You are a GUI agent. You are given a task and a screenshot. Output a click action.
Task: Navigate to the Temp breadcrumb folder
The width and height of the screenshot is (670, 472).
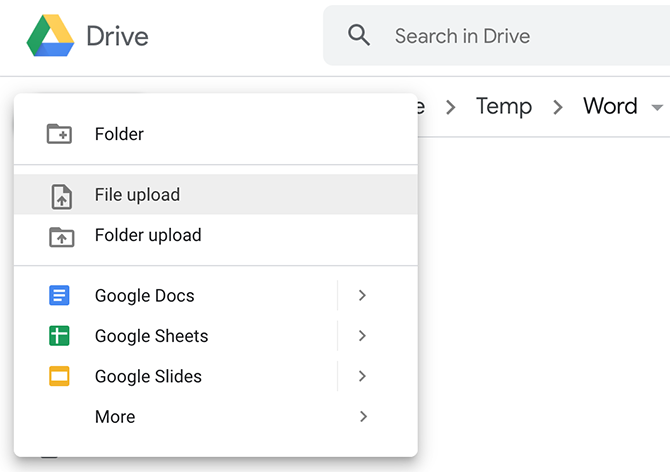pyautogui.click(x=503, y=106)
